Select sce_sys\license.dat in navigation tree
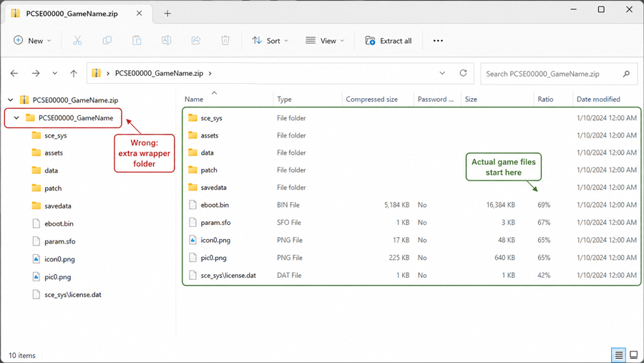Screen dimensions: 644x363 [67, 294]
